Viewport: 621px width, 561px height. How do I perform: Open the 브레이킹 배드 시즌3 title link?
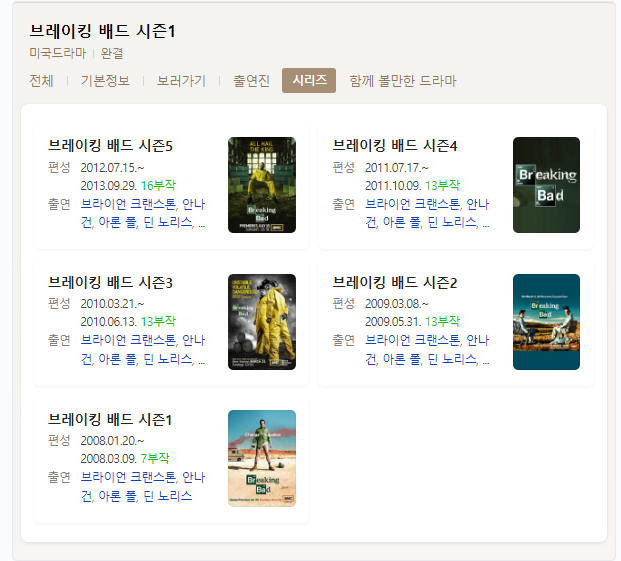click(110, 283)
